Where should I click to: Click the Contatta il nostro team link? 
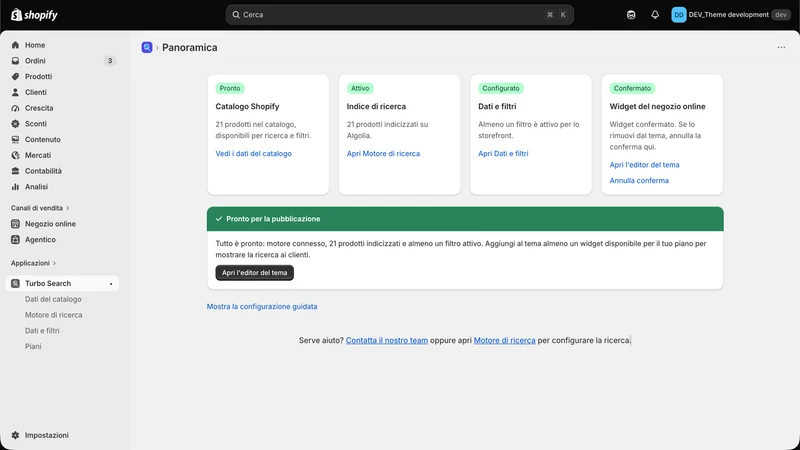pyautogui.click(x=387, y=340)
